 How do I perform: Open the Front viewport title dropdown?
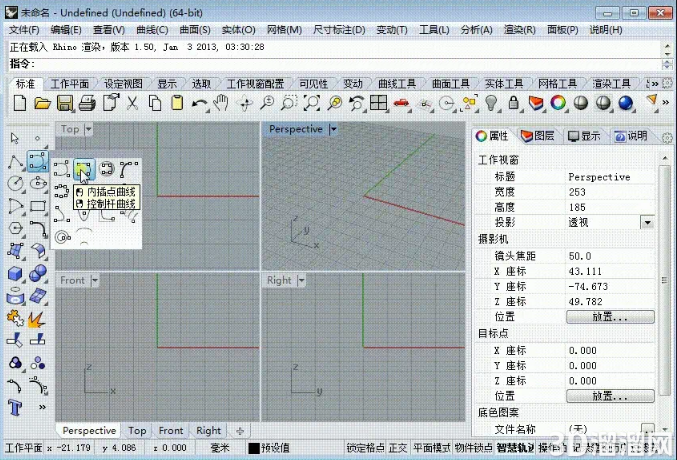pos(95,280)
